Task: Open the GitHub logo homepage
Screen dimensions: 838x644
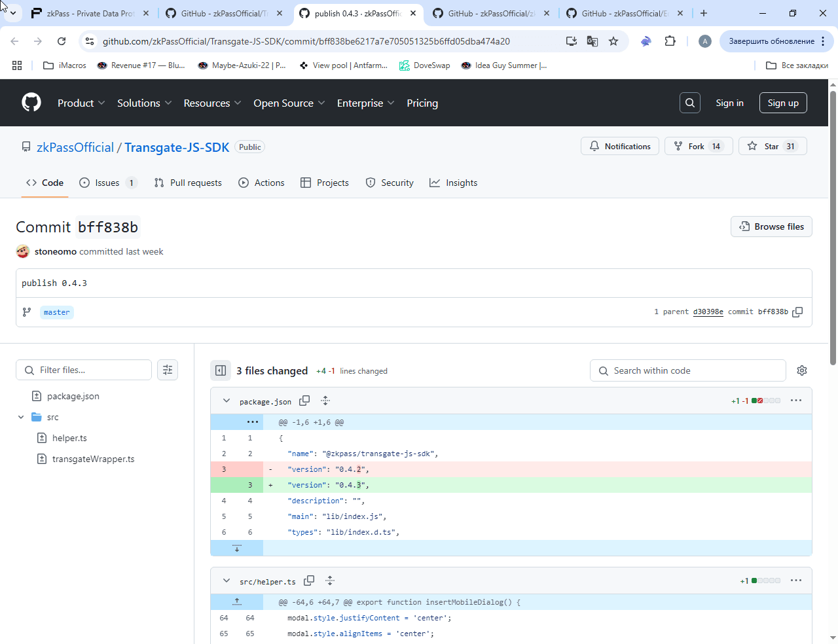Action: (x=31, y=103)
